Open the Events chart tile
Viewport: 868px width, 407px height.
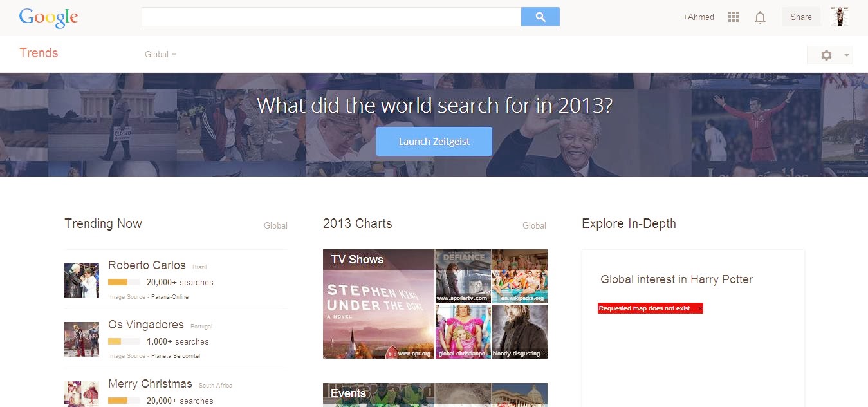coord(378,395)
